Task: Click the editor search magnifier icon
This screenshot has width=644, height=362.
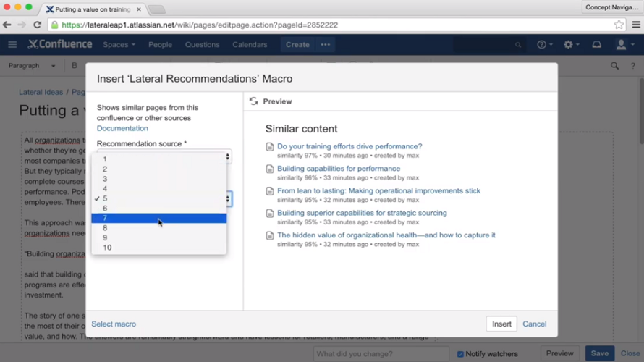Action: point(614,66)
